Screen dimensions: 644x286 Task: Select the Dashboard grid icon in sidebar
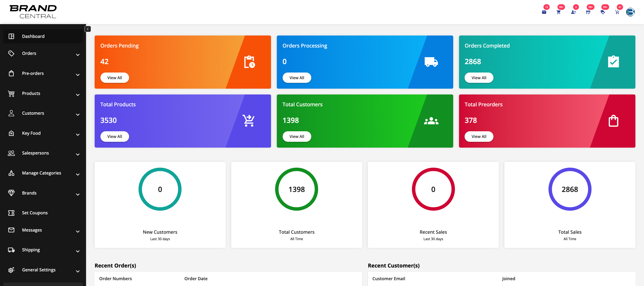tap(11, 36)
